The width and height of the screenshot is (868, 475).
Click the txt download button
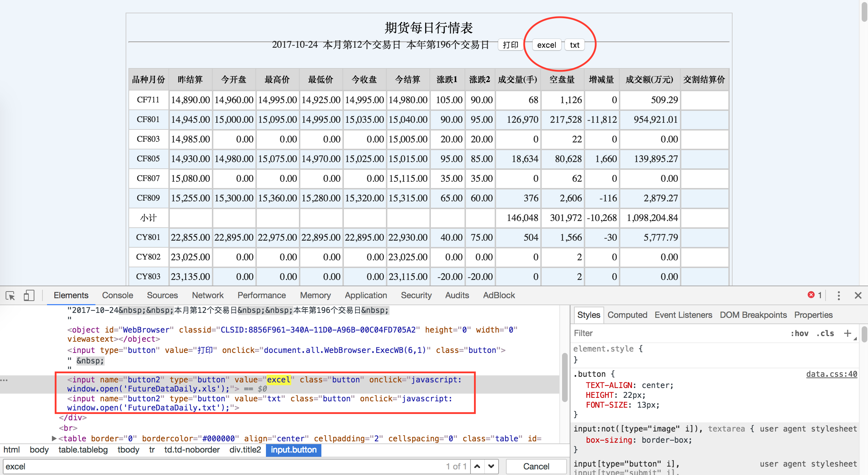575,45
